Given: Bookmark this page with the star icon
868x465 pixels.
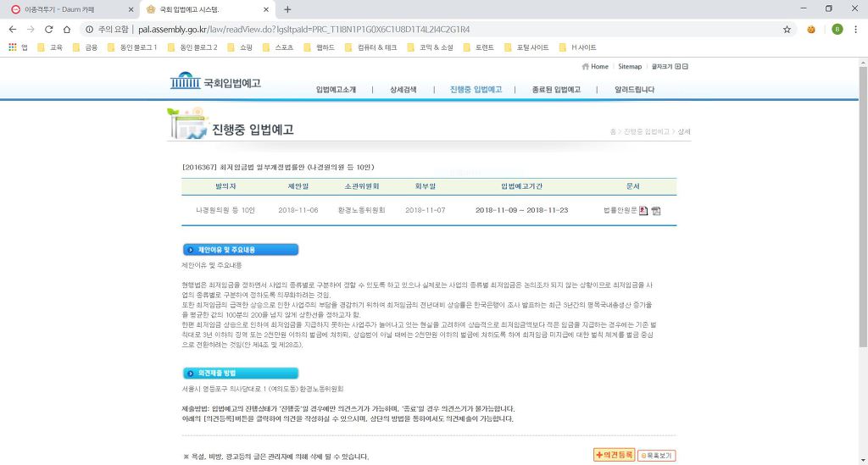Looking at the screenshot, I should [787, 30].
